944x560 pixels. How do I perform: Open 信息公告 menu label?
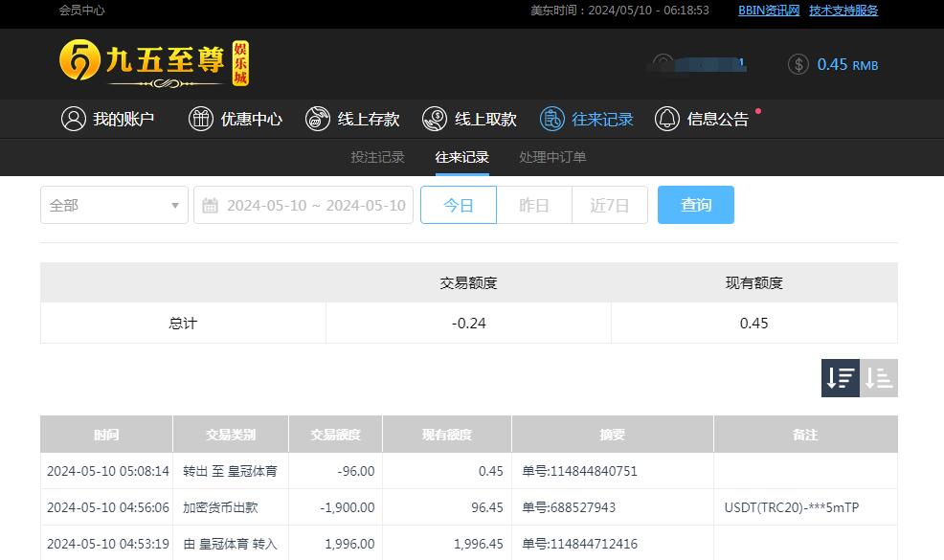[x=718, y=120]
